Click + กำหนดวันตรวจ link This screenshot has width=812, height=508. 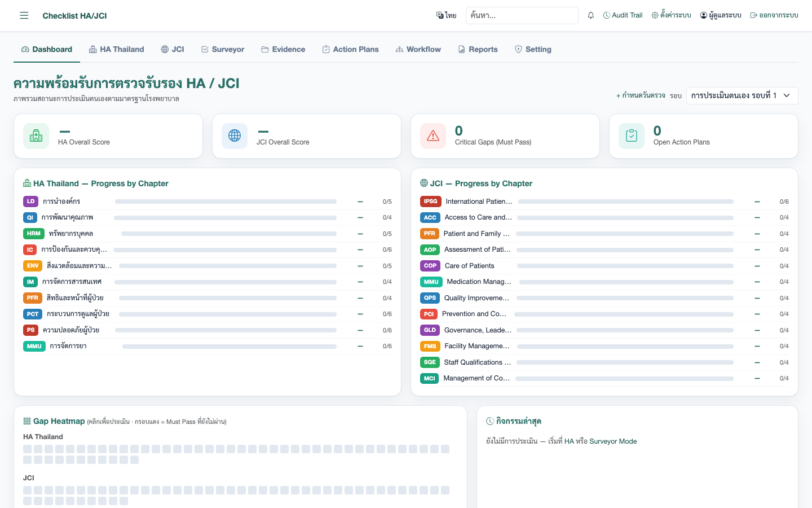(x=641, y=95)
